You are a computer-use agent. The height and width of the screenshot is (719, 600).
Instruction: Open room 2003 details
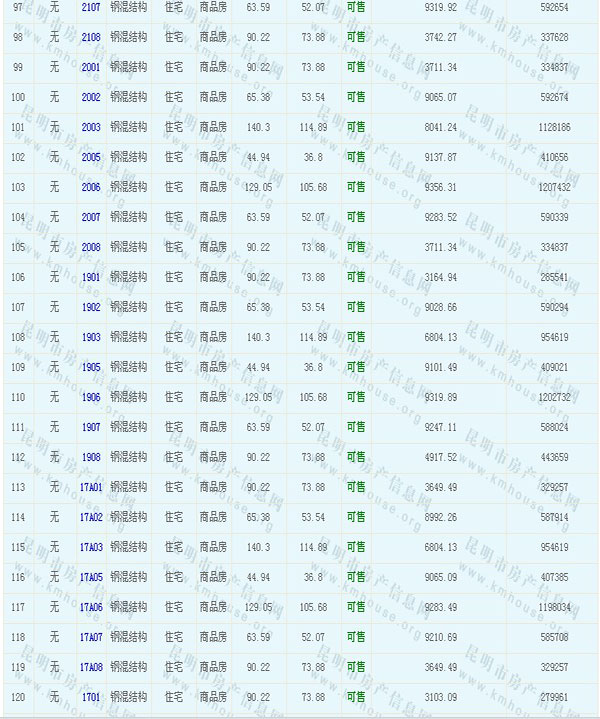coord(91,127)
